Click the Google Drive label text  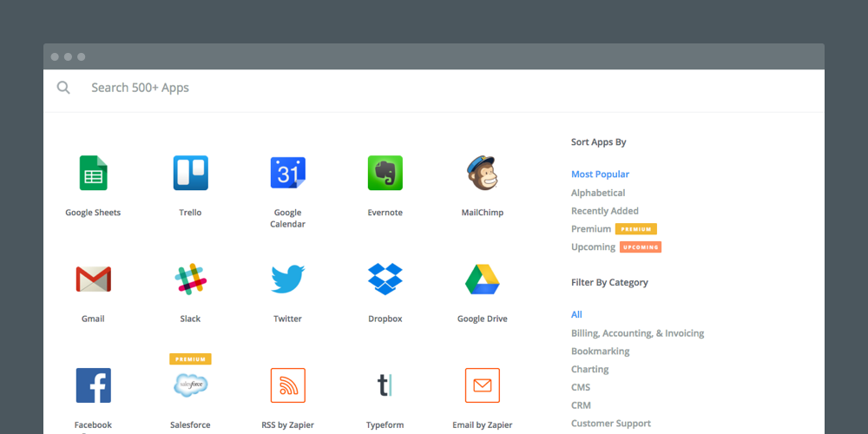coord(482,319)
